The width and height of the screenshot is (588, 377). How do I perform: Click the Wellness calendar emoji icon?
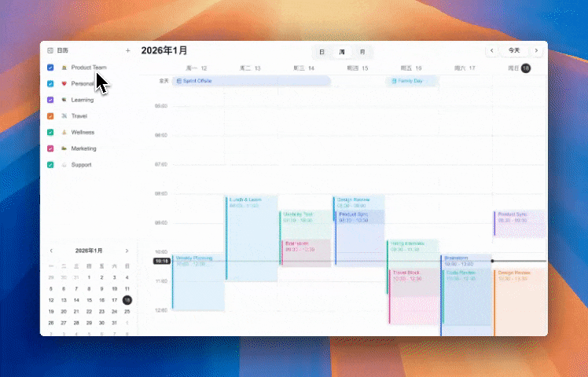point(64,132)
